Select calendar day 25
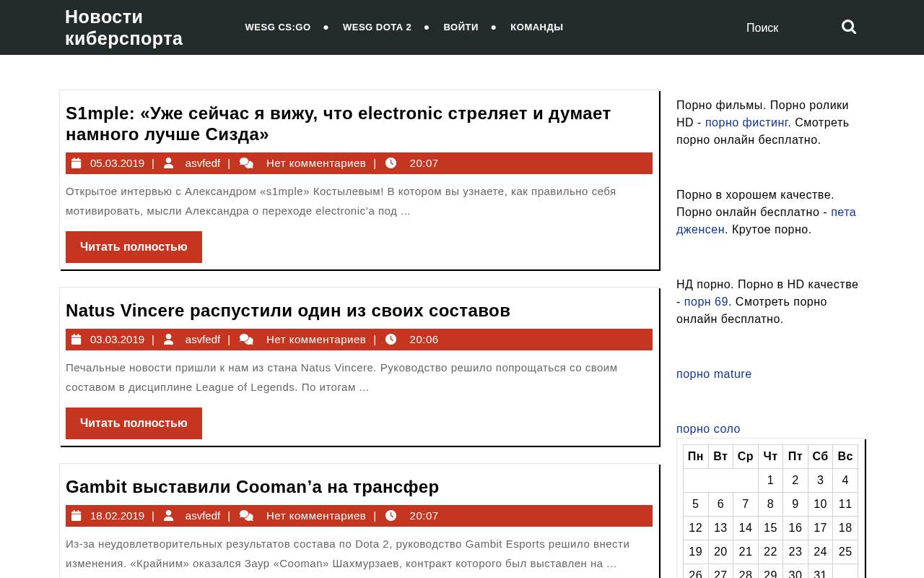This screenshot has width=924, height=578. [x=845, y=552]
